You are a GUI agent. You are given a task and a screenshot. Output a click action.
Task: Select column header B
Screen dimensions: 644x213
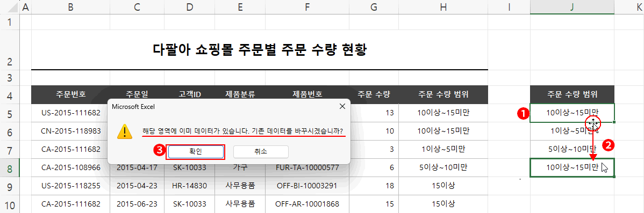coord(70,7)
